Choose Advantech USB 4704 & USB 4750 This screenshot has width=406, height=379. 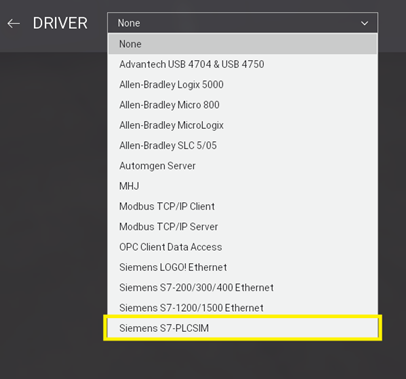pyautogui.click(x=243, y=64)
